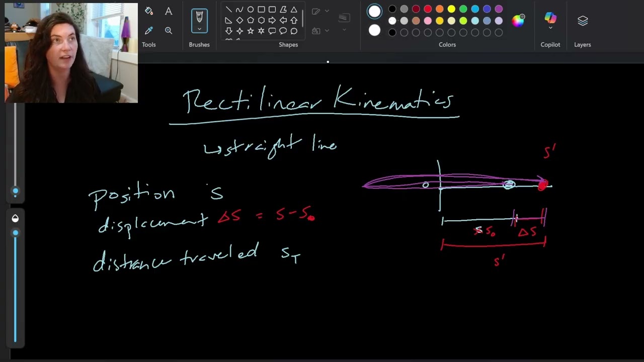Pick the pink rose color swatch
Screen dimensions: 644x362
point(428,21)
